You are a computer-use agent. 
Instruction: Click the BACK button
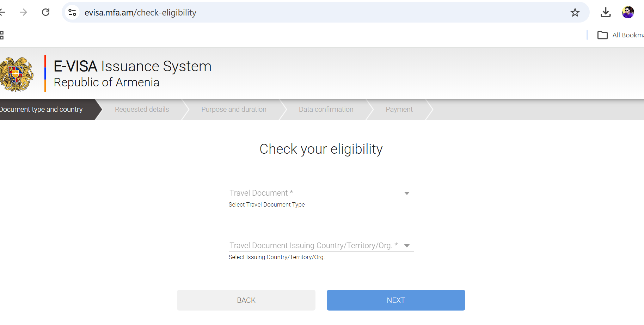point(246,300)
